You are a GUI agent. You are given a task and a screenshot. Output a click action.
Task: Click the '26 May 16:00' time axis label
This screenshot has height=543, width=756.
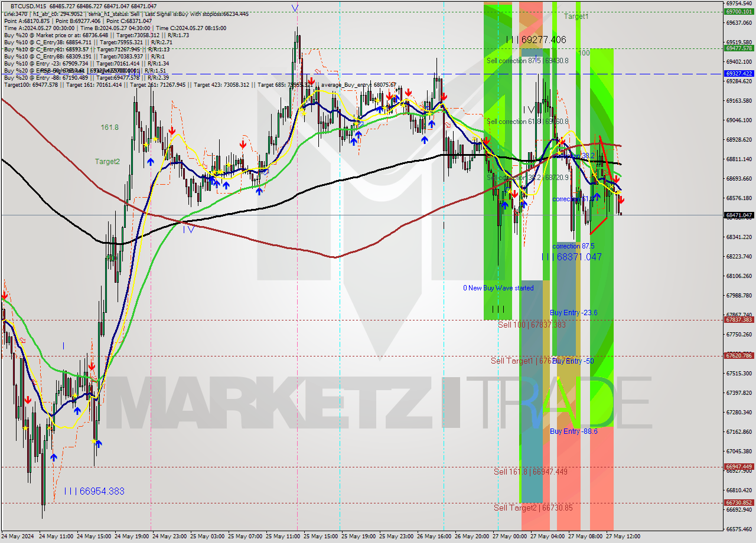click(434, 537)
